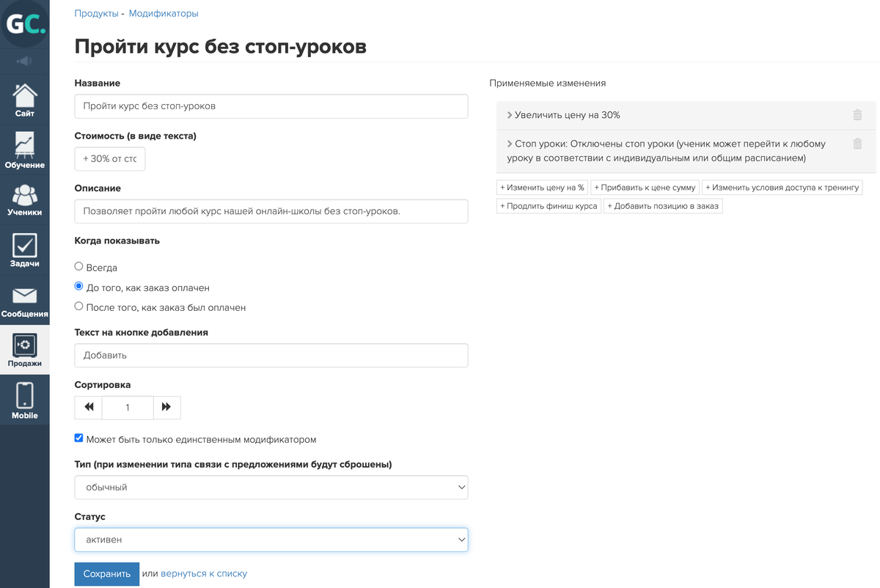
Task: Click '+ Прибавить к цене сумму' button
Action: click(645, 188)
